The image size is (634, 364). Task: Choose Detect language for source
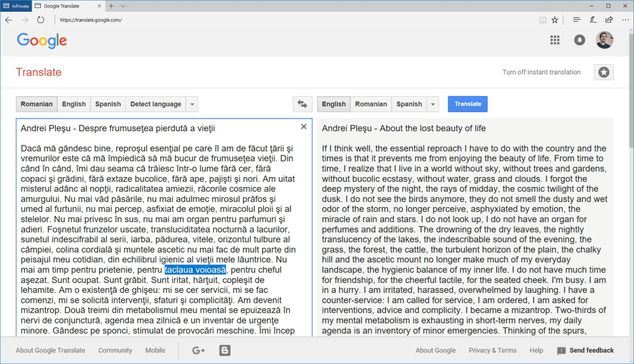click(x=155, y=104)
